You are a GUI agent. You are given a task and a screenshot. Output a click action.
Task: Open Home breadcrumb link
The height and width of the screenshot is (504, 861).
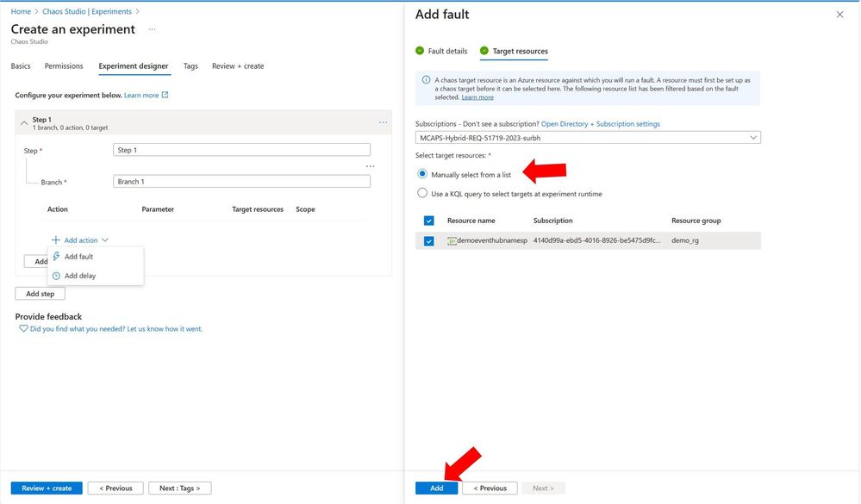click(21, 11)
